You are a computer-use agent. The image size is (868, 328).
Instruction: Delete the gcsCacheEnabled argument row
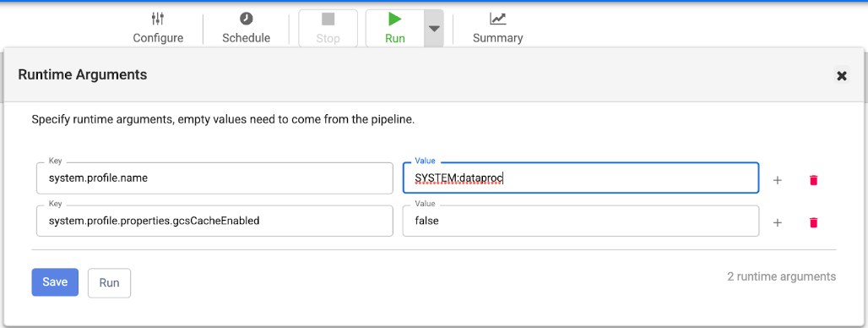(x=813, y=222)
